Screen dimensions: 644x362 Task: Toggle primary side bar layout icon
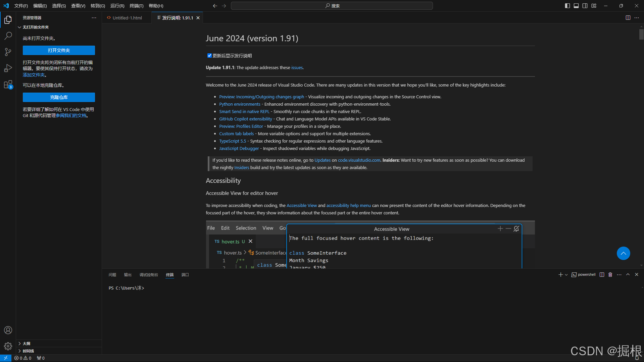tap(567, 6)
